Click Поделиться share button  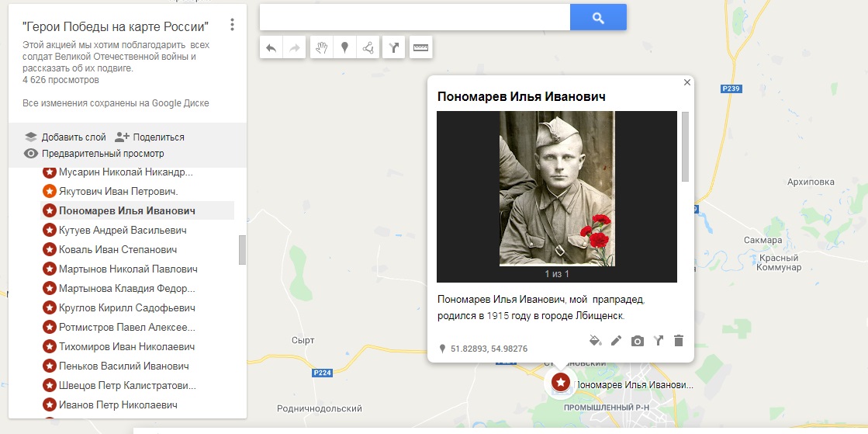click(150, 137)
